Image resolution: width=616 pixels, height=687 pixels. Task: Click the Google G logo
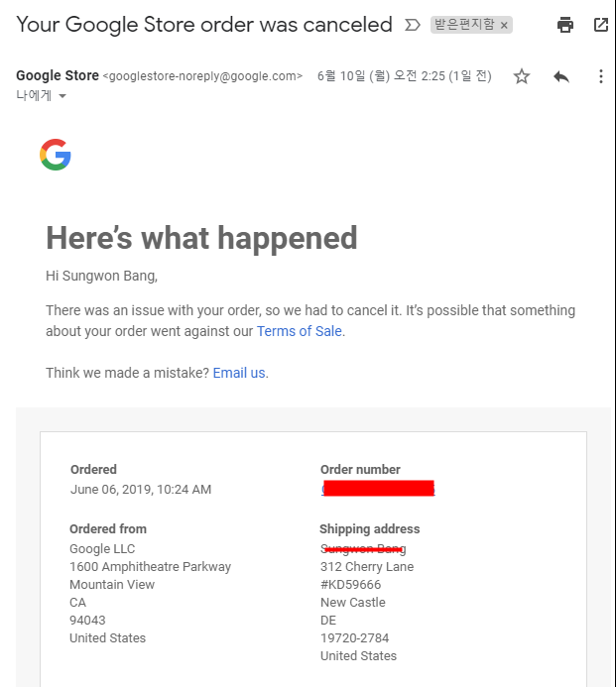[x=56, y=155]
